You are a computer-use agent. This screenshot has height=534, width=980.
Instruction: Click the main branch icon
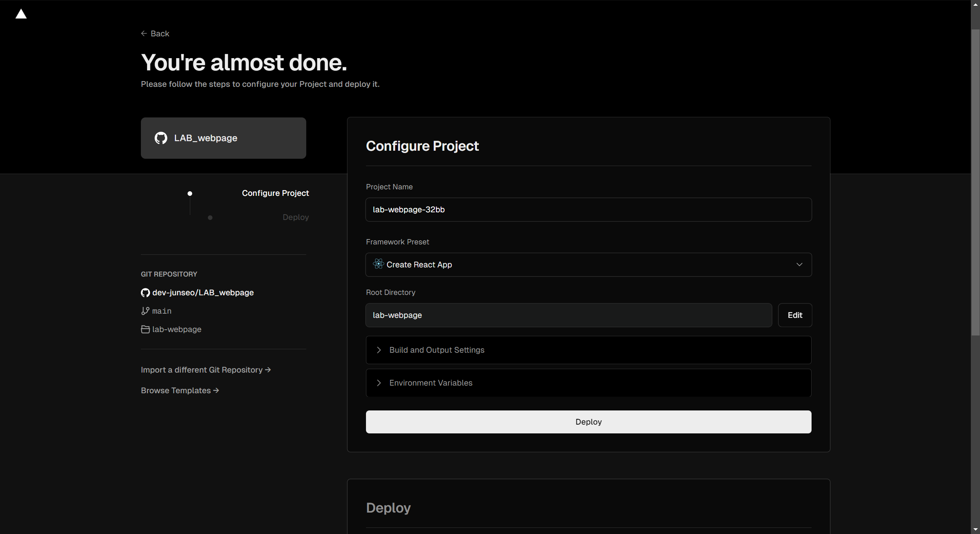[145, 311]
